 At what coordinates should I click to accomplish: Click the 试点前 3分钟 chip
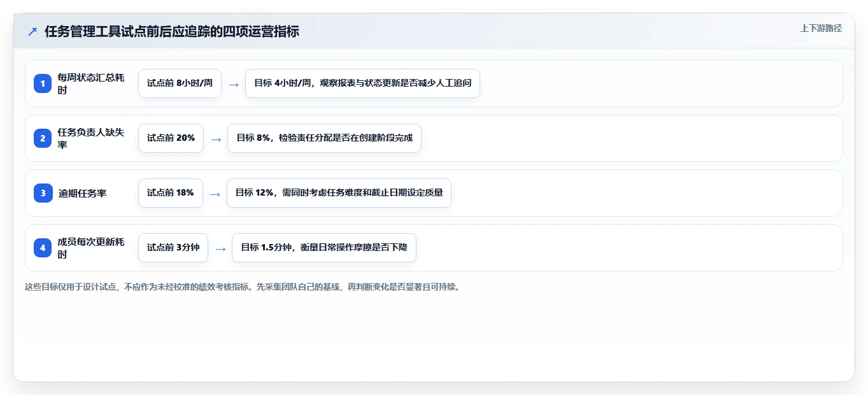(x=173, y=248)
